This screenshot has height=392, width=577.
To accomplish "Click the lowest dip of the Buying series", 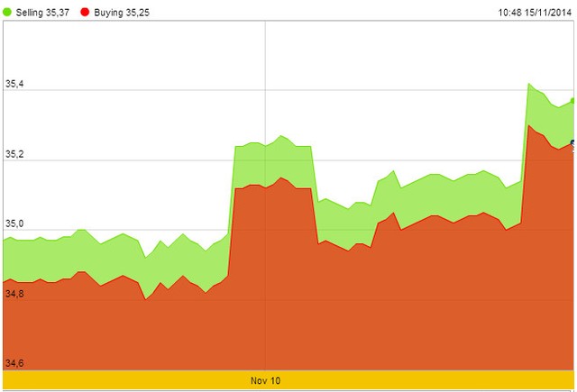I will [146, 299].
